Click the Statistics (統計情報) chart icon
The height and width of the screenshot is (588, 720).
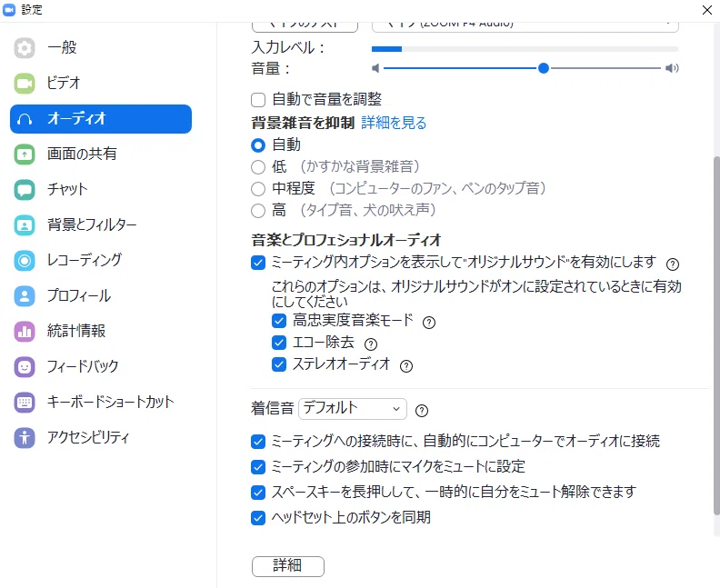[25, 331]
